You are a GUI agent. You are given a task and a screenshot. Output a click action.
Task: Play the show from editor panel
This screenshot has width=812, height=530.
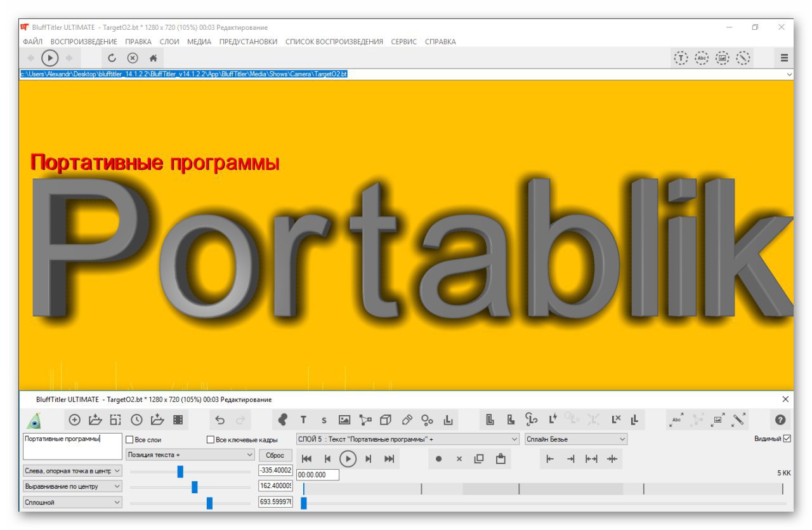[x=348, y=458]
